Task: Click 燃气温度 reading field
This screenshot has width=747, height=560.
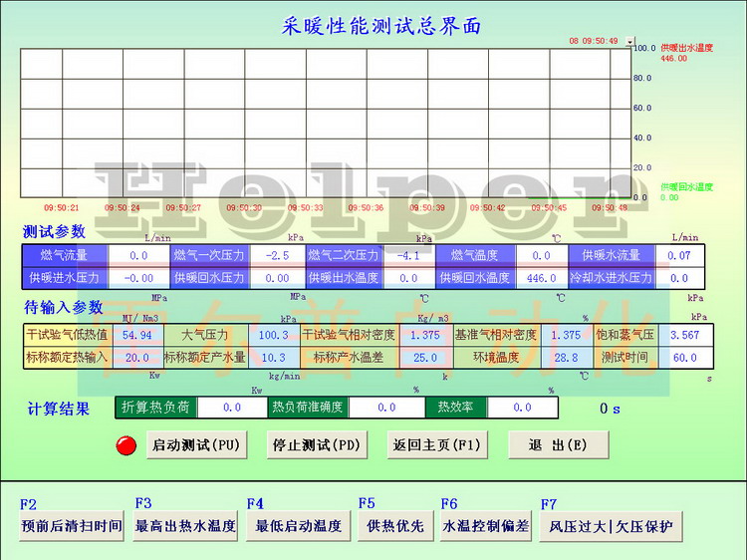Action: pos(542,255)
